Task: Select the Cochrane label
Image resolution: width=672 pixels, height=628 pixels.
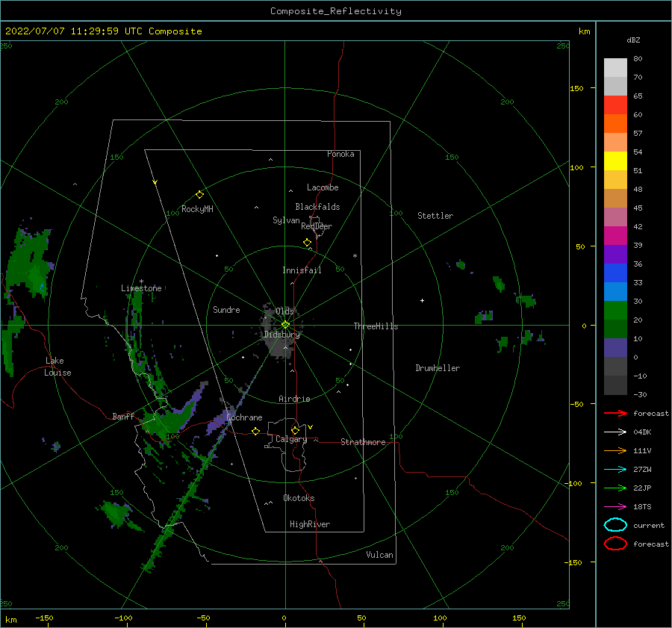Action: click(x=244, y=417)
